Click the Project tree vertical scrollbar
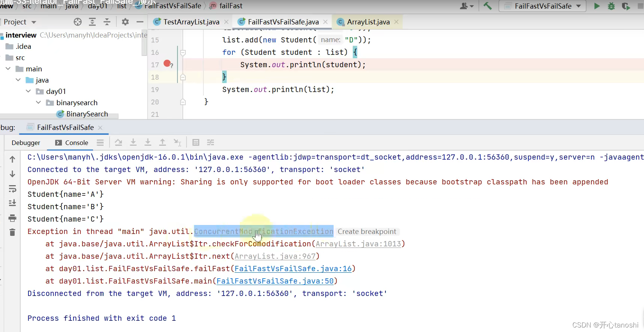The width and height of the screenshot is (644, 332). [x=144, y=43]
